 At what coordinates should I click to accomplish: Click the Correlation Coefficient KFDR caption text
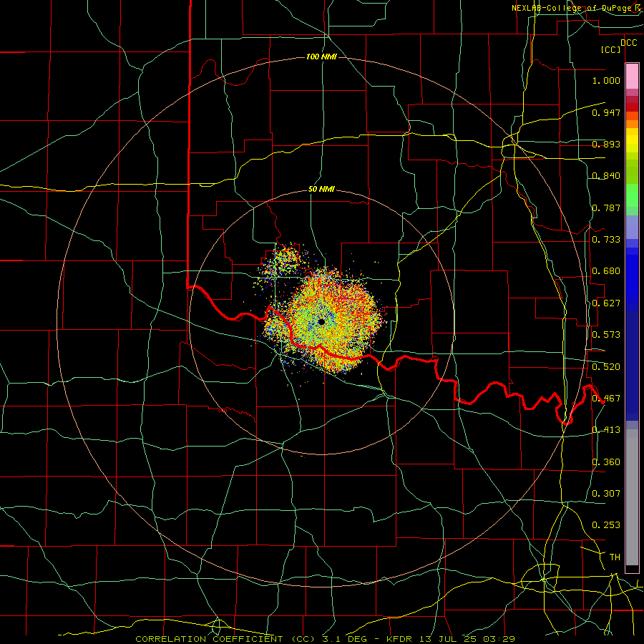click(x=325, y=639)
